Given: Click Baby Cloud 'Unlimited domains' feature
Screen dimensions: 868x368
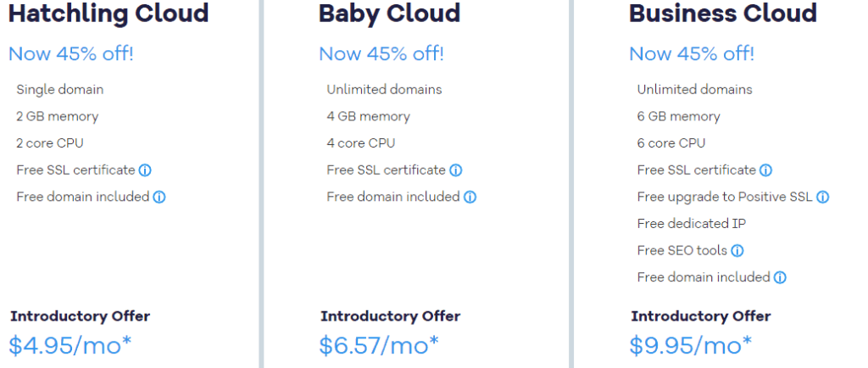Looking at the screenshot, I should point(384,90).
